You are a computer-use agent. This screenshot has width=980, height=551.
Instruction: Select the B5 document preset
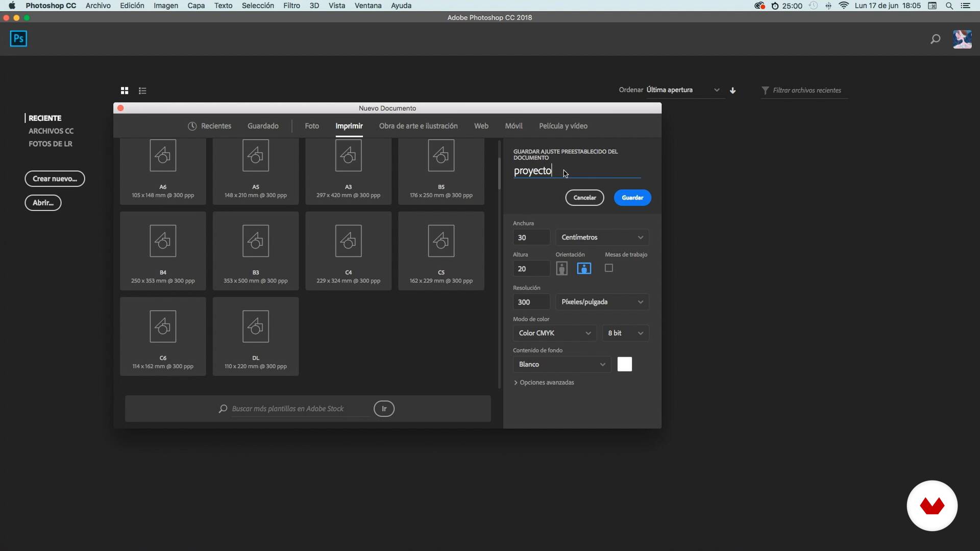tap(441, 170)
